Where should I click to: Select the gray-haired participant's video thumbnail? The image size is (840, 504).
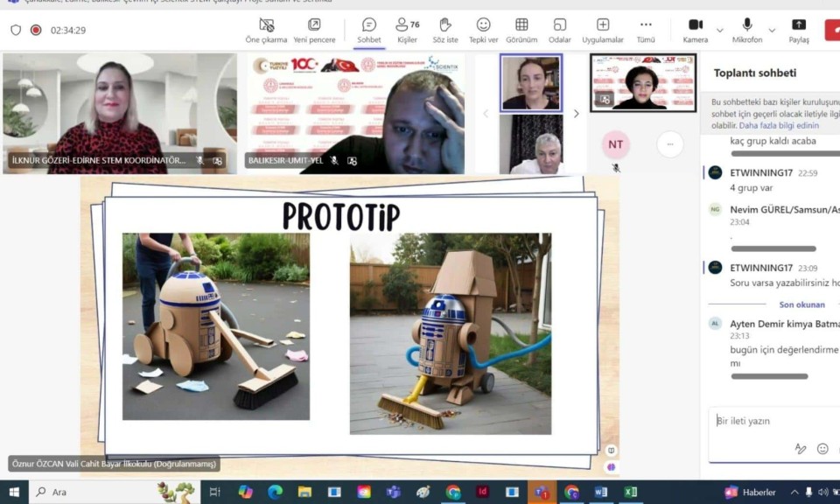click(x=531, y=144)
